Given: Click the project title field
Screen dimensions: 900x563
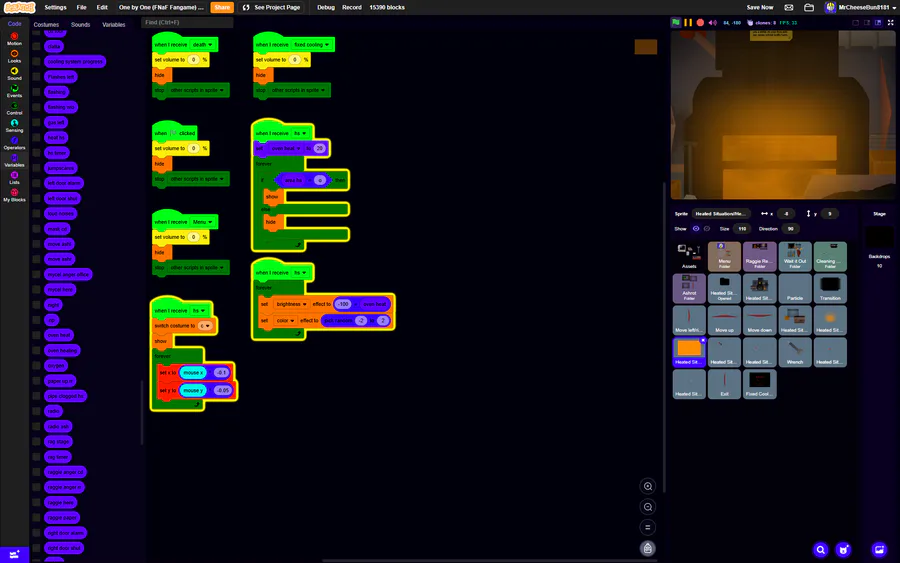Looking at the screenshot, I should 161,7.
